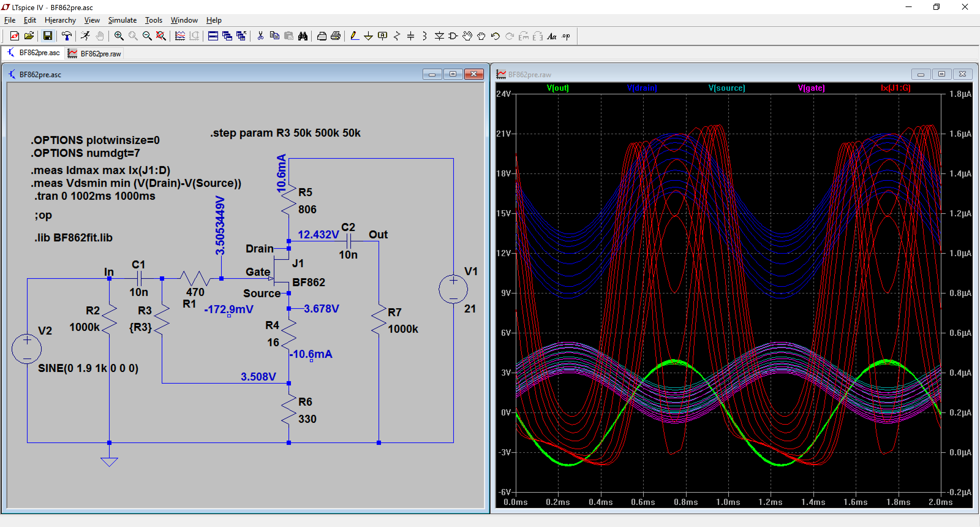Open the File menu
This screenshot has width=980, height=527.
click(x=9, y=20)
